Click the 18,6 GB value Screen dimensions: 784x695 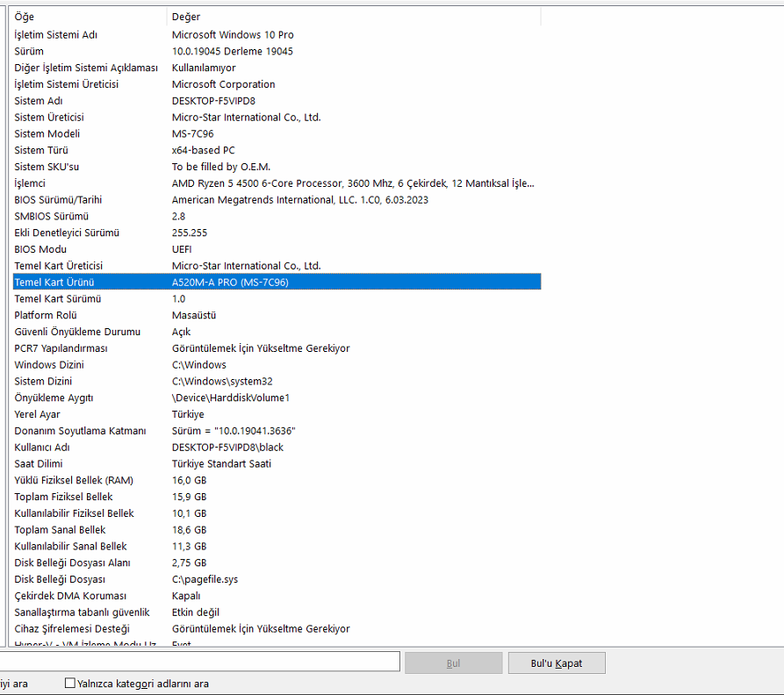pos(189,529)
